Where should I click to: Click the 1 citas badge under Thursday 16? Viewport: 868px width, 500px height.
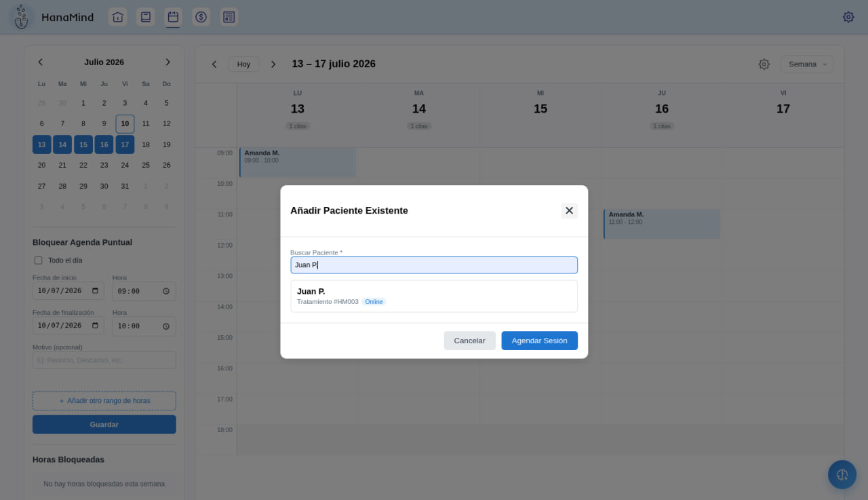(662, 126)
